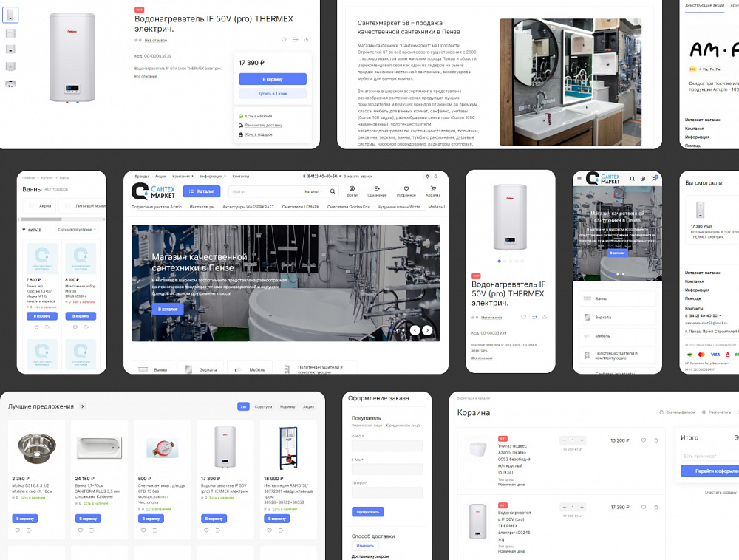Viewport: 739px width, 560px height.
Task: Open the Бренды menu item
Action: [x=141, y=176]
